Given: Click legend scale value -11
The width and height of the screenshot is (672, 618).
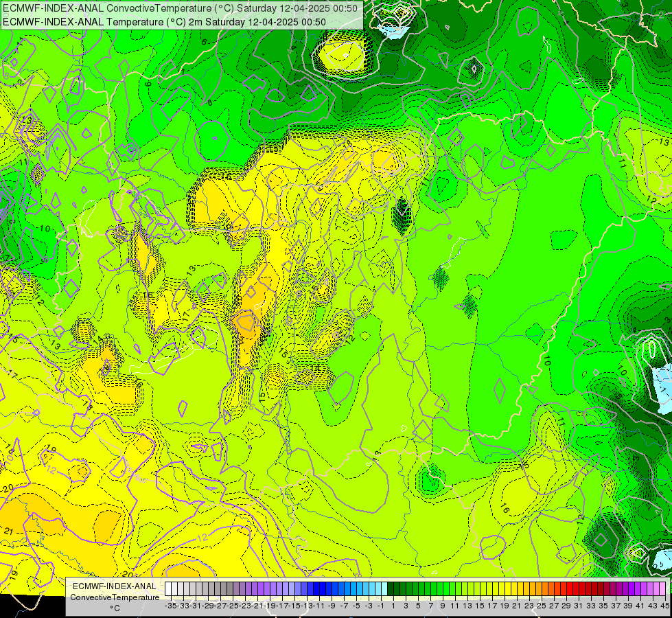Looking at the screenshot, I should click(x=320, y=606).
